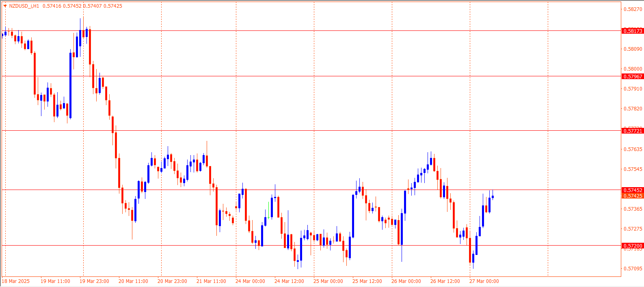Click 0.57910 on the price axis
The height and width of the screenshot is (287, 644).
(633, 89)
